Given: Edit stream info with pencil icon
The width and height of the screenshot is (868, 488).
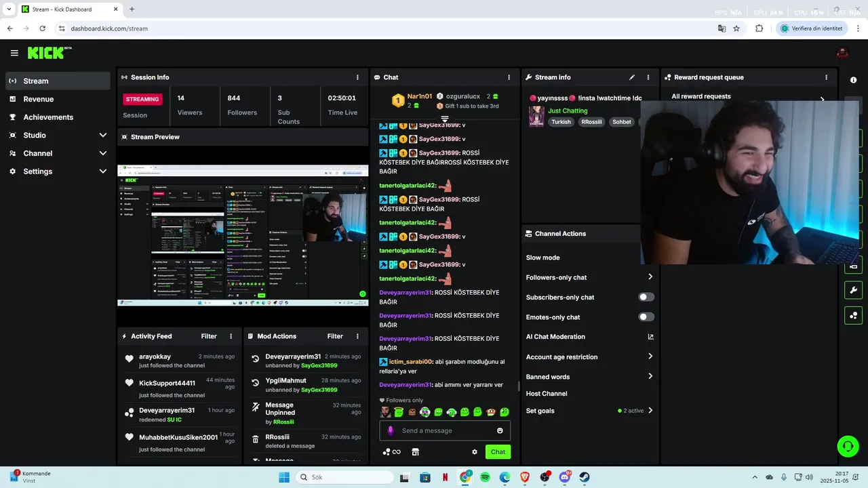Looking at the screenshot, I should (x=632, y=77).
